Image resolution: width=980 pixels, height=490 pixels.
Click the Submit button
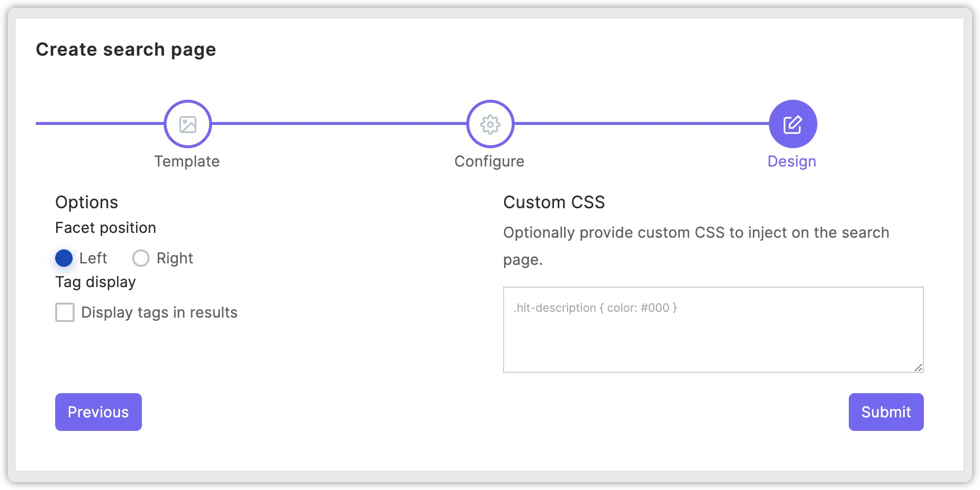click(886, 412)
